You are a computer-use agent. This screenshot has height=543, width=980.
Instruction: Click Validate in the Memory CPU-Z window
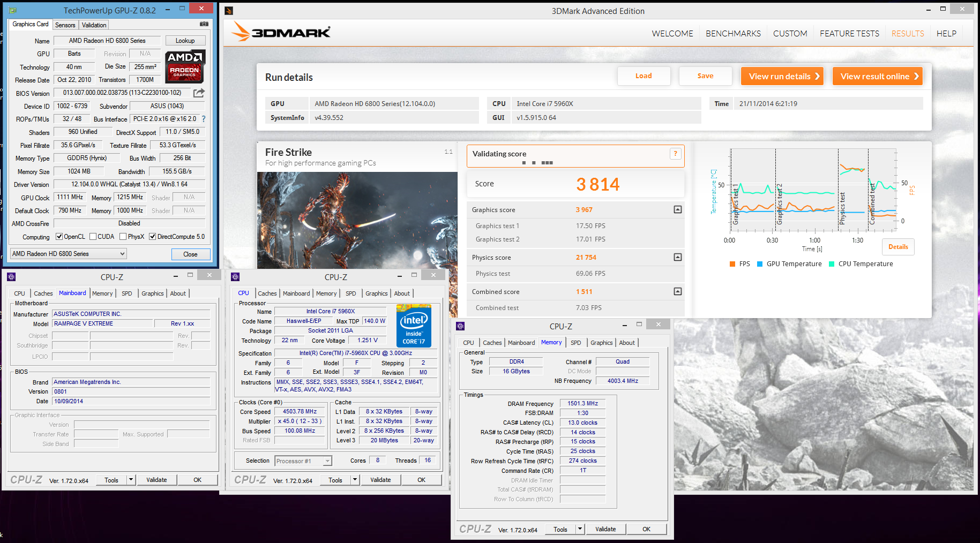coord(605,529)
